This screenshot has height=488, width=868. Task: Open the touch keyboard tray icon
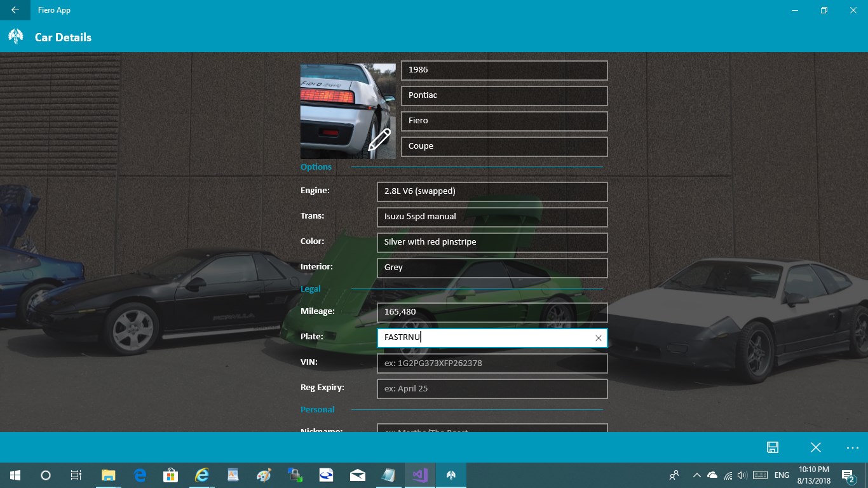[x=760, y=475]
